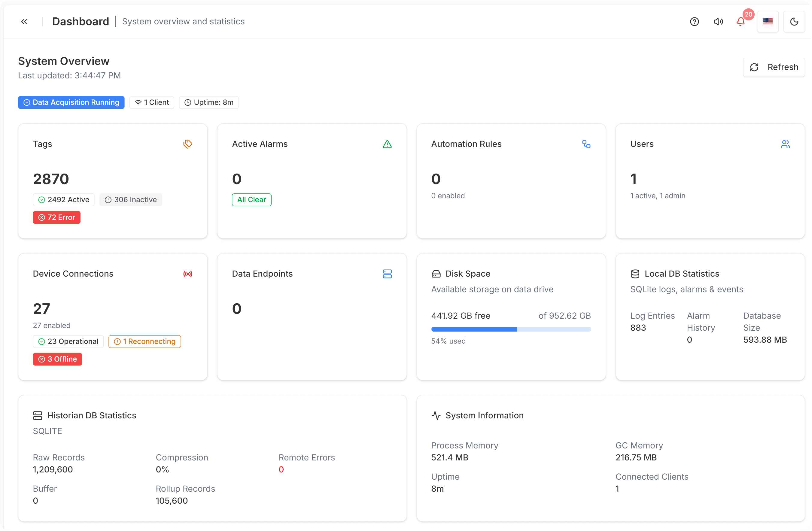The image size is (812, 531).
Task: Click the notification count badge 20
Action: [748, 14]
